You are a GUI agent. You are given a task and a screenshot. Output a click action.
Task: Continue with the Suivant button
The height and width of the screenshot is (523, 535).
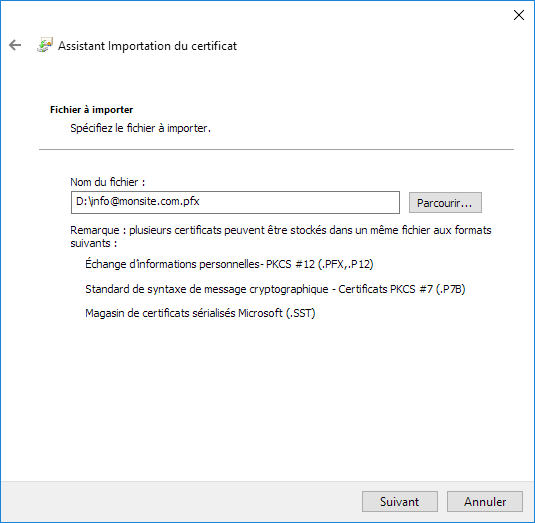pyautogui.click(x=400, y=502)
